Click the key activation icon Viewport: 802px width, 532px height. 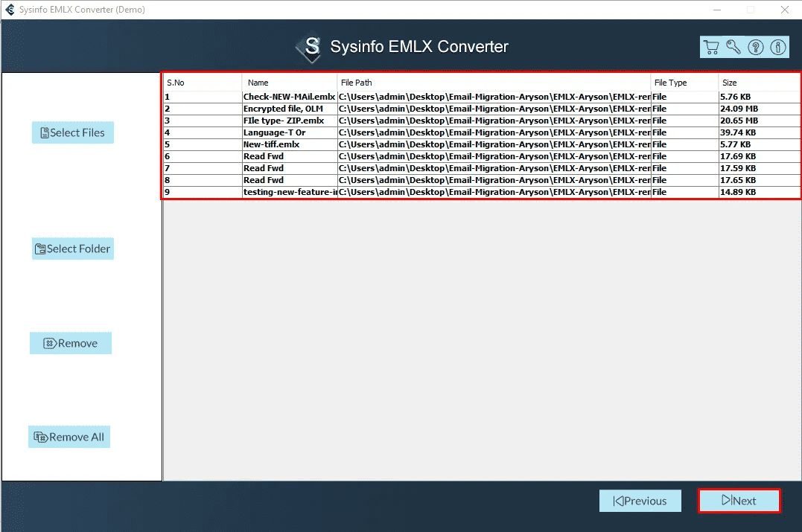(733, 47)
